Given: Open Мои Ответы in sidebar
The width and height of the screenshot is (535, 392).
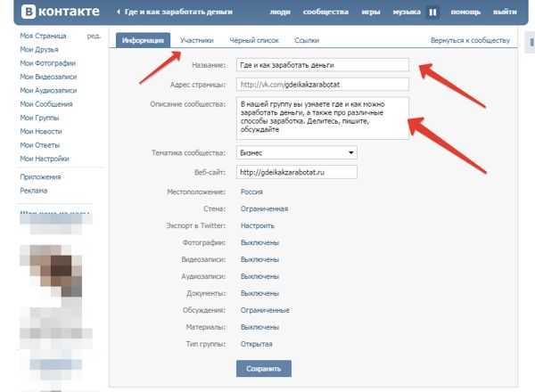Looking at the screenshot, I should tap(40, 145).
